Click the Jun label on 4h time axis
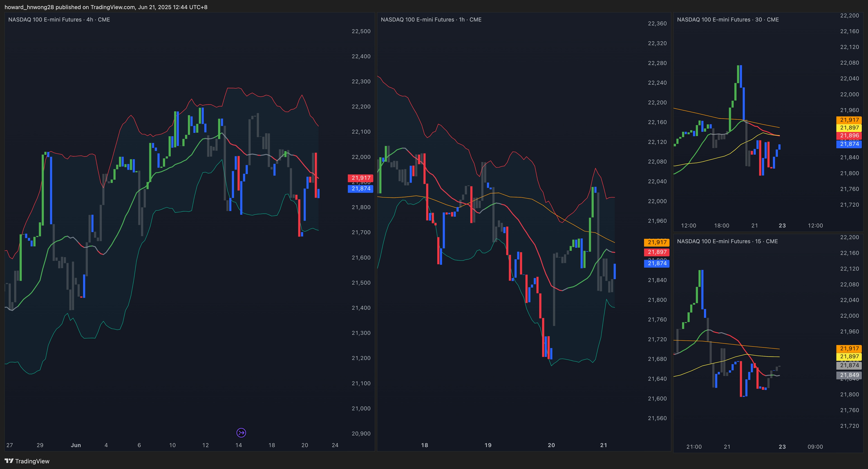Screen dimensions: 868x469 (76, 445)
